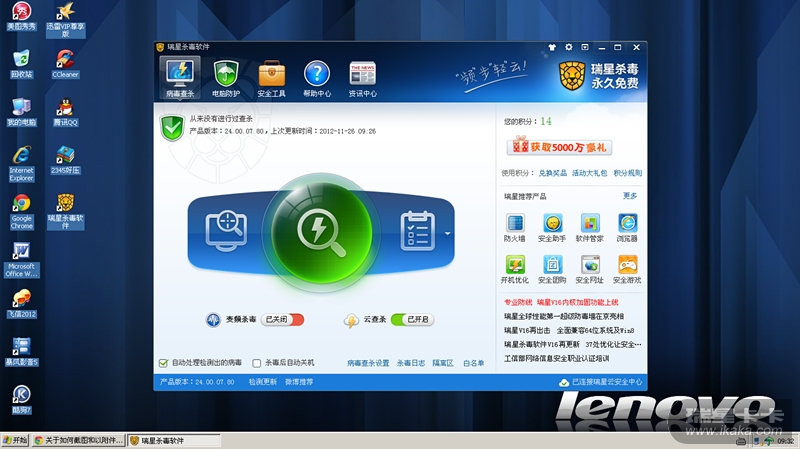
Task: Enable 杀毒后自动关机 checkbox
Action: pos(257,363)
